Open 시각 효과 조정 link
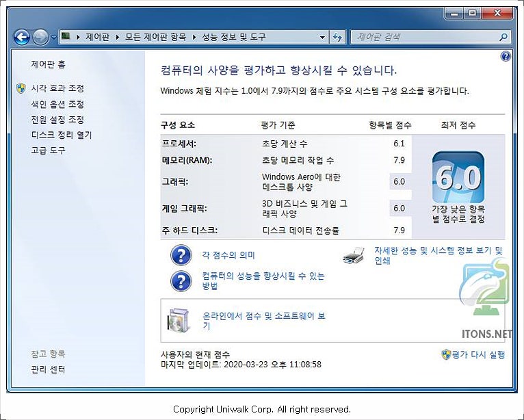Screen dimensions: 524x420 tap(57, 88)
